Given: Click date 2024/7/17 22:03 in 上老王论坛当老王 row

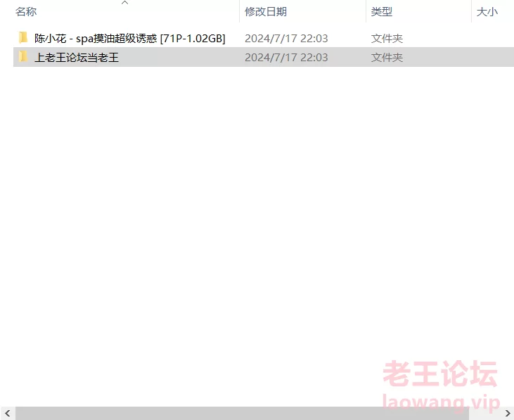Looking at the screenshot, I should 286,58.
